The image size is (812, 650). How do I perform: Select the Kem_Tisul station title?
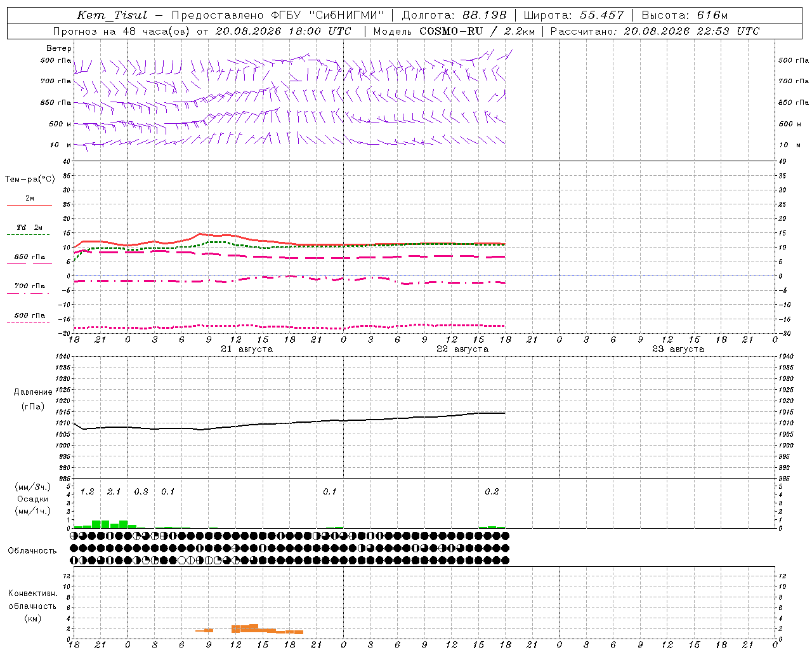(x=111, y=15)
